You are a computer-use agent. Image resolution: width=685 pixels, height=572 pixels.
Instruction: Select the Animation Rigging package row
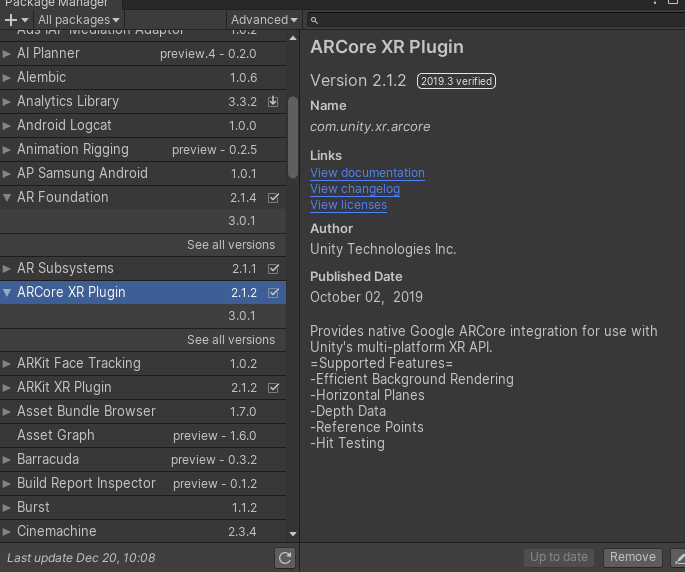click(x=143, y=150)
